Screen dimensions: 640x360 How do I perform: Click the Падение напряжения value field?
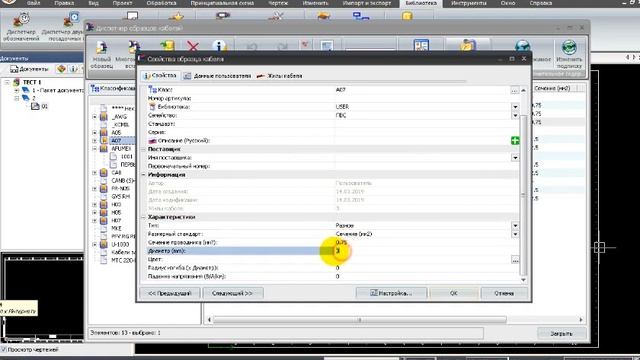[427, 276]
